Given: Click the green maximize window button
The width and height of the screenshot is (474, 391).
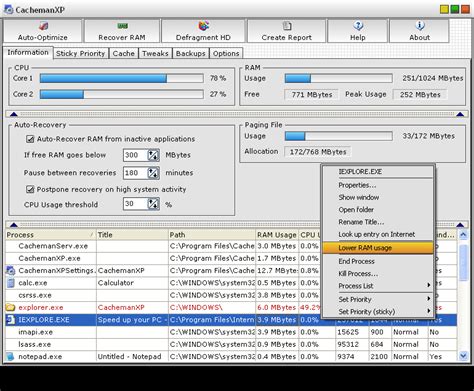Looking at the screenshot, I should (455, 9).
